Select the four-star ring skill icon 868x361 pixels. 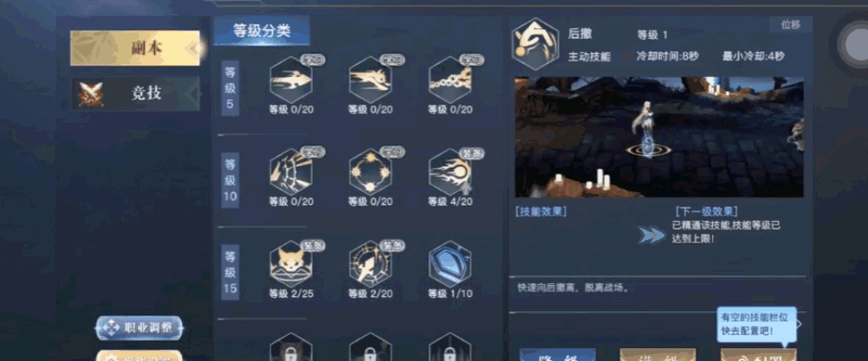click(370, 171)
